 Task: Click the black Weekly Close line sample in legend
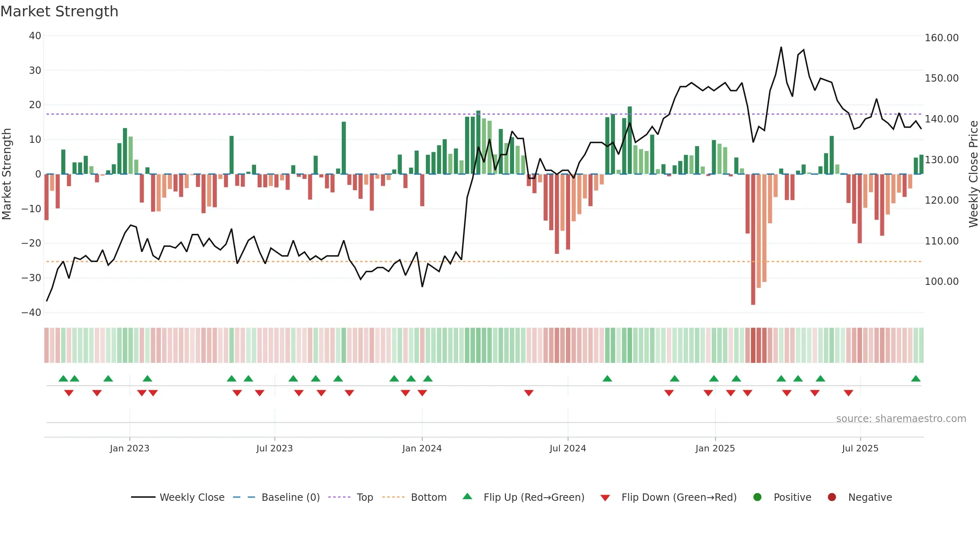click(143, 497)
